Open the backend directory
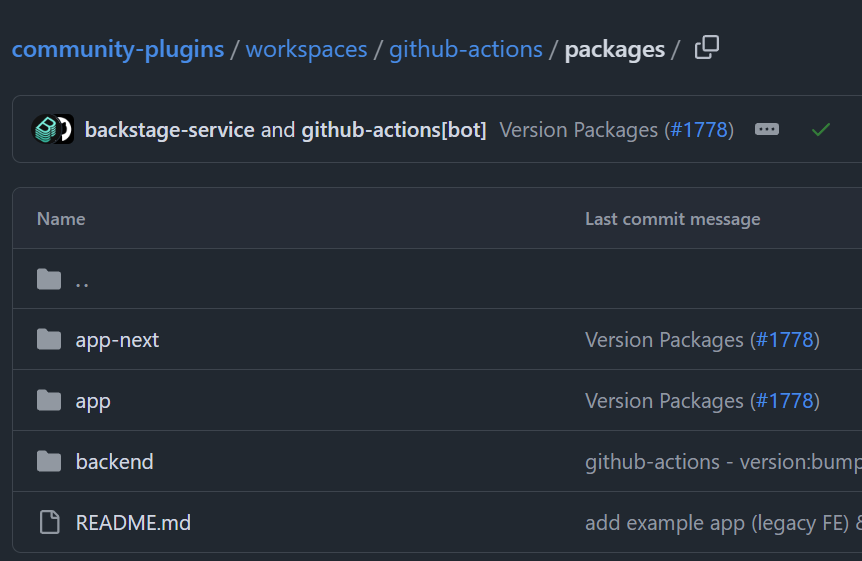The width and height of the screenshot is (862, 561). 114,462
